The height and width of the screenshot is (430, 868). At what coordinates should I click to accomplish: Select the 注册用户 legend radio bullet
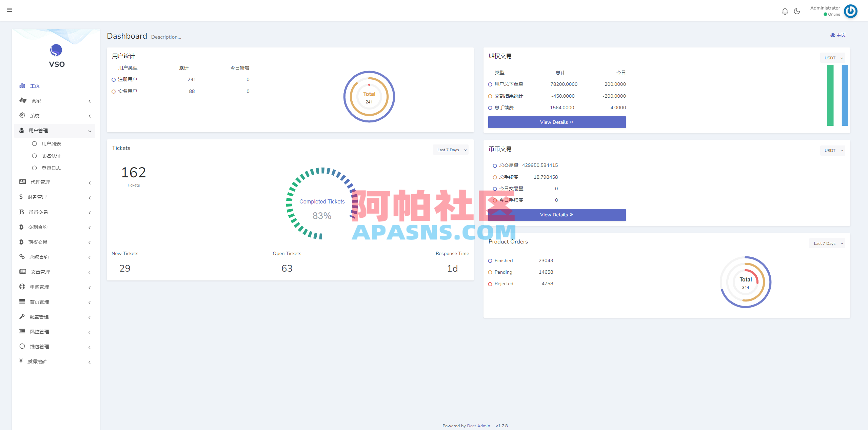click(113, 79)
